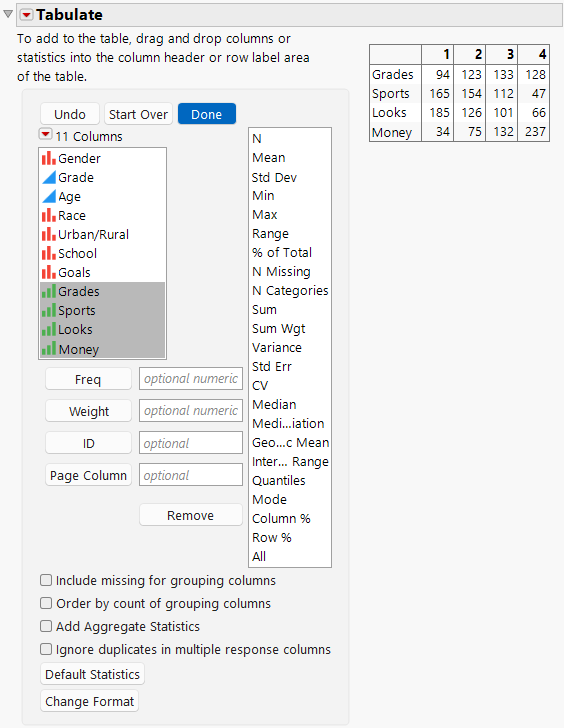Click the ordinal icon beside Sports

(48, 311)
